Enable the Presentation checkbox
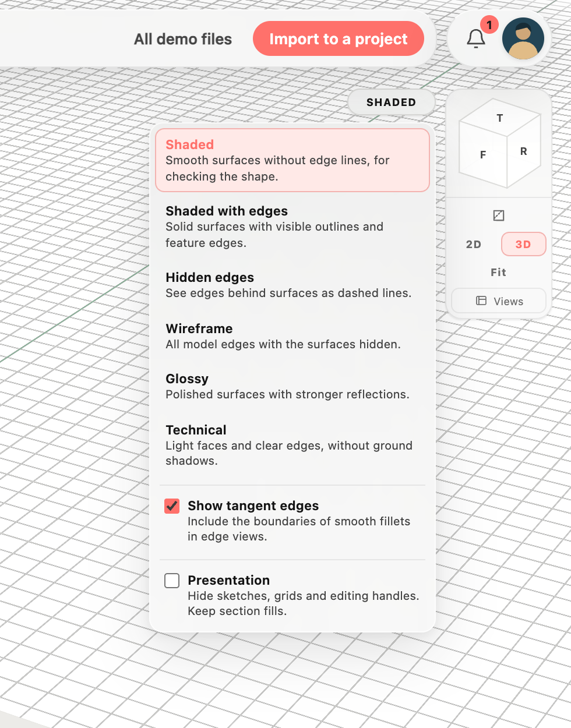 (172, 581)
